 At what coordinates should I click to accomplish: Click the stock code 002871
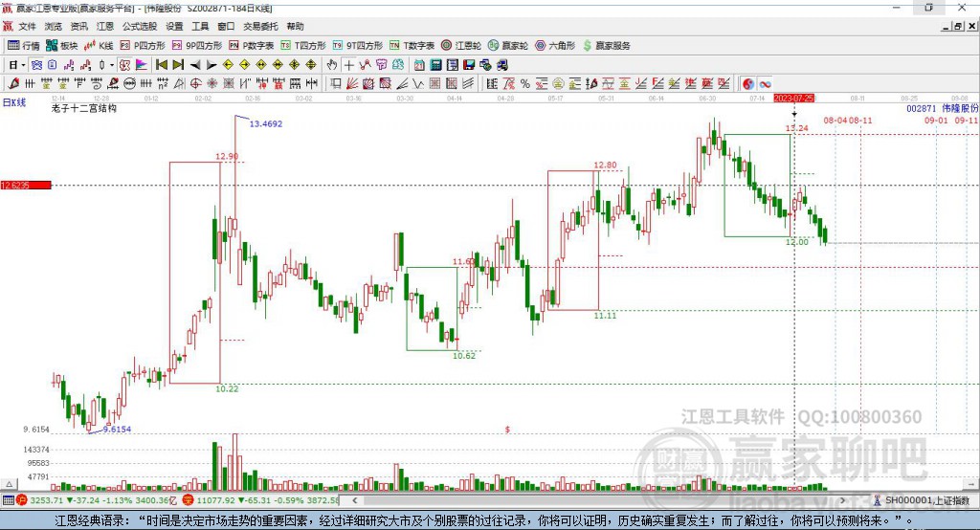pos(922,109)
